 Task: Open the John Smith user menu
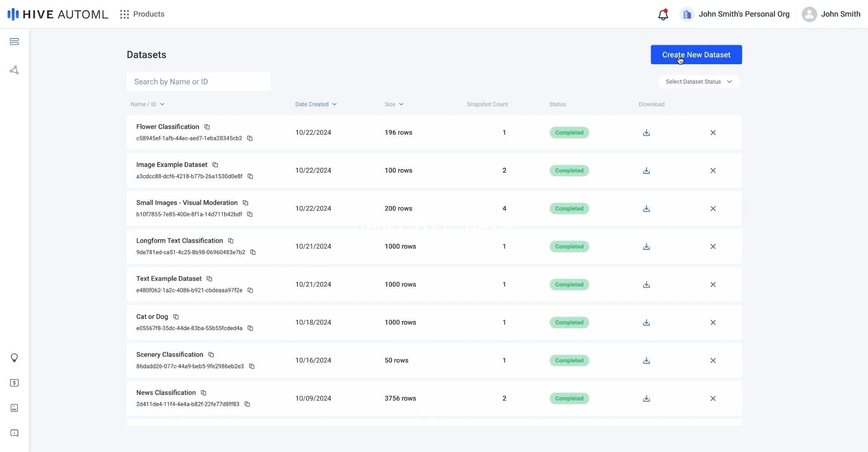(x=831, y=14)
